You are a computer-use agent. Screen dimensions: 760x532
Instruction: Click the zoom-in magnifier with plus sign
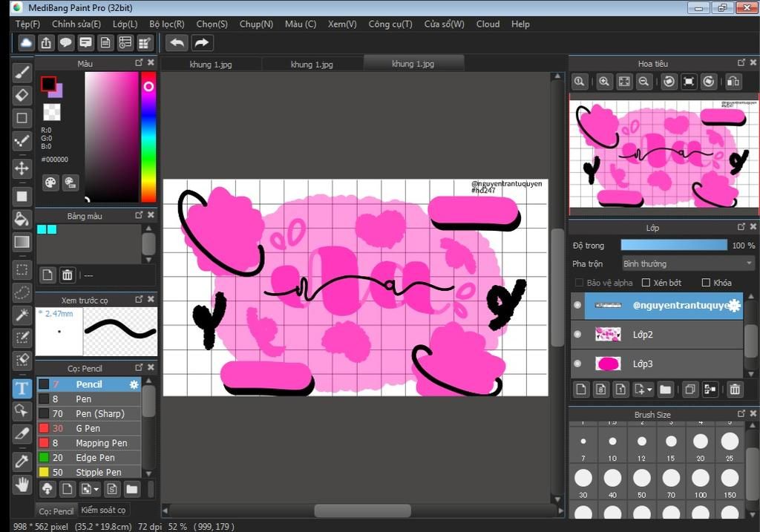click(604, 82)
